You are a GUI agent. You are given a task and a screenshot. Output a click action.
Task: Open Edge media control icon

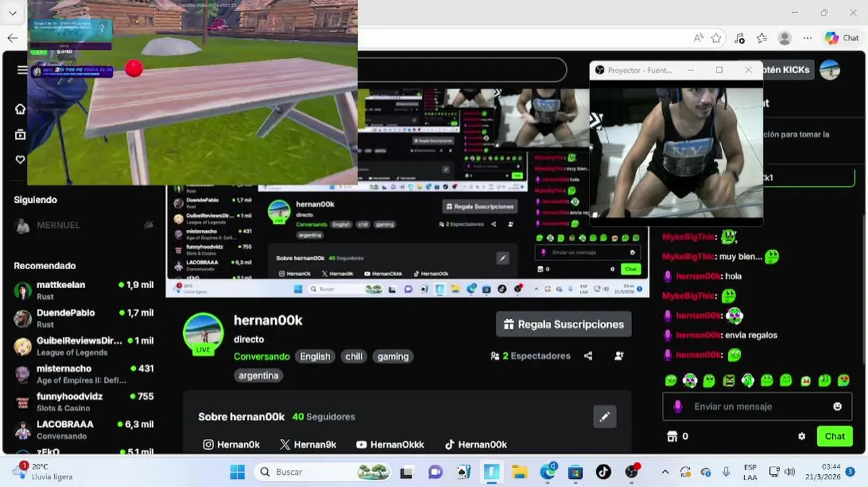click(740, 38)
